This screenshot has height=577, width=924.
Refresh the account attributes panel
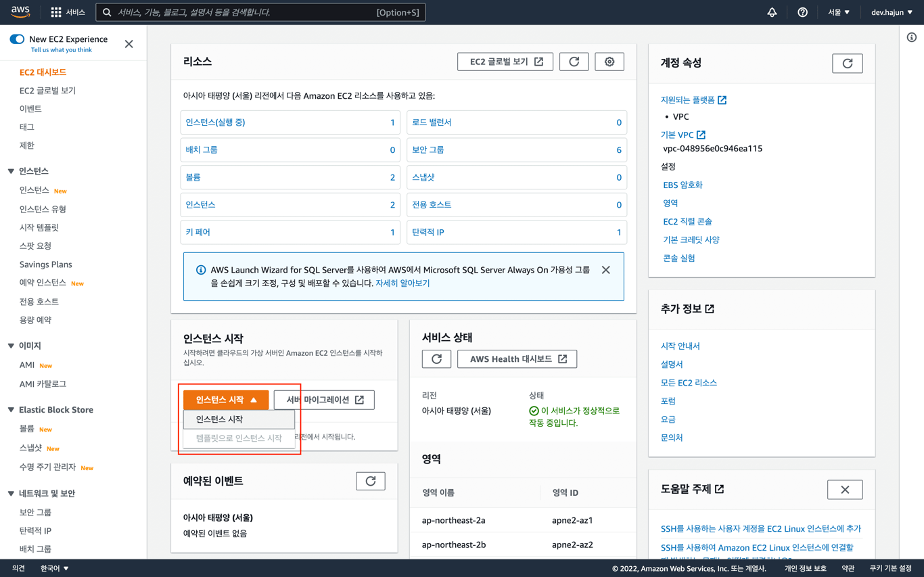click(x=848, y=64)
